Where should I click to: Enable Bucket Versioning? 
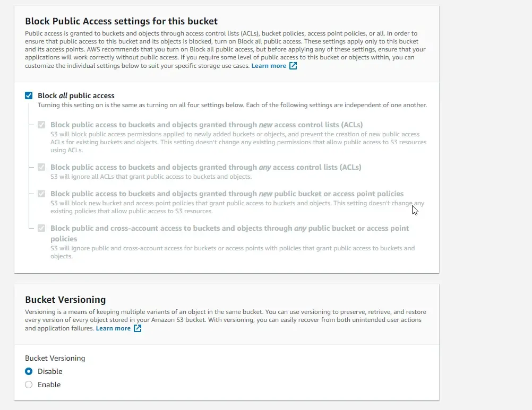pyautogui.click(x=29, y=385)
